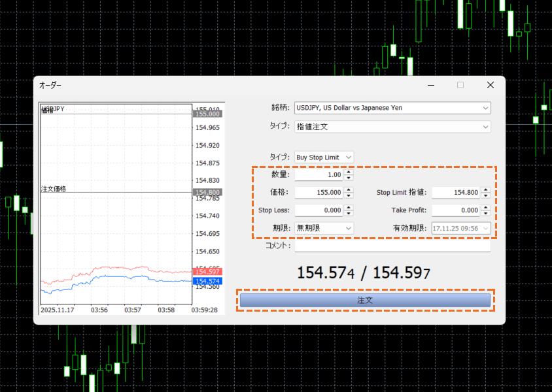552x392 pixels.
Task: Open the 銘柄 USDJPY symbol dropdown
Action: point(392,108)
